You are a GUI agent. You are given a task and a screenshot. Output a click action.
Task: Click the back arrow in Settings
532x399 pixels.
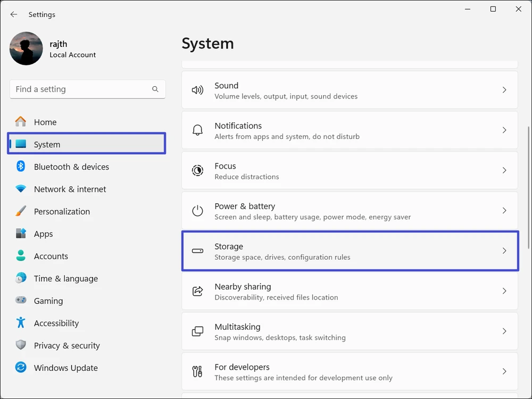point(14,14)
